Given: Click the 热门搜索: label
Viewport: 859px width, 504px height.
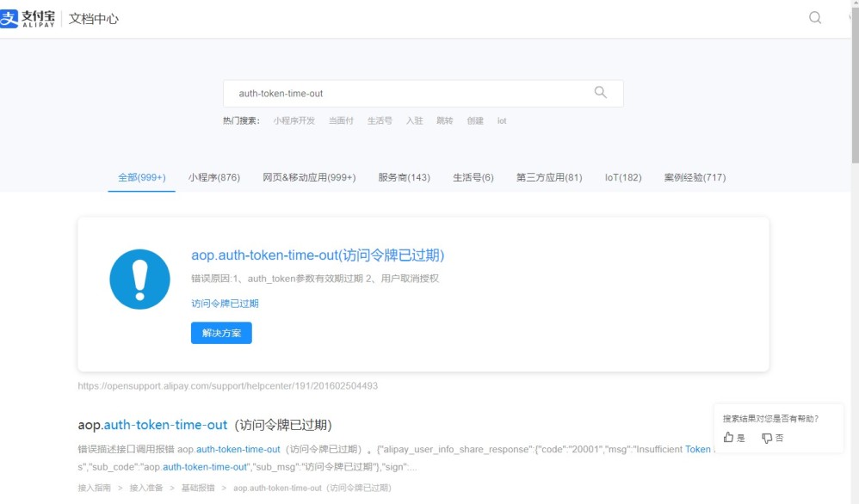Looking at the screenshot, I should pos(241,121).
